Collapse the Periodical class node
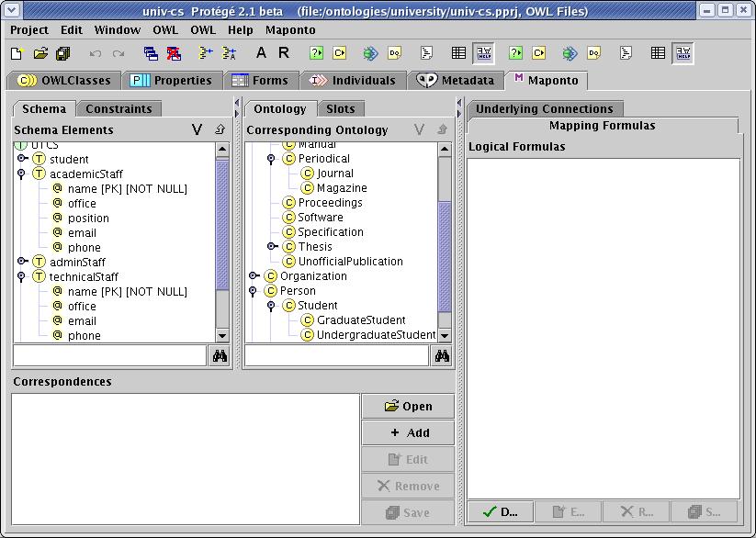The height and width of the screenshot is (538, 756). pos(271,158)
